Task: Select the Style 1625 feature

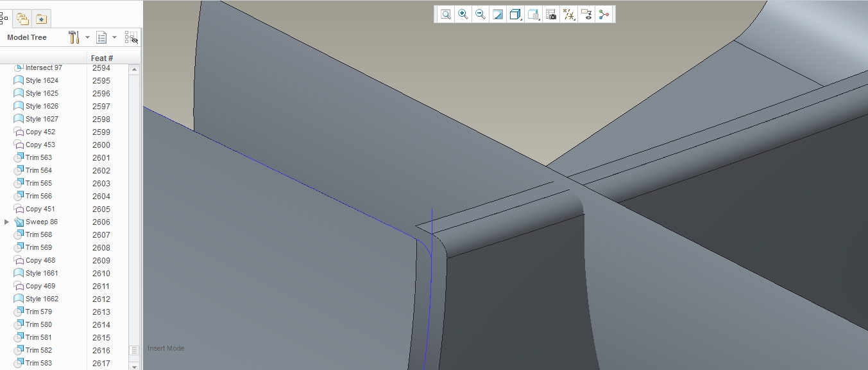Action: [x=42, y=93]
